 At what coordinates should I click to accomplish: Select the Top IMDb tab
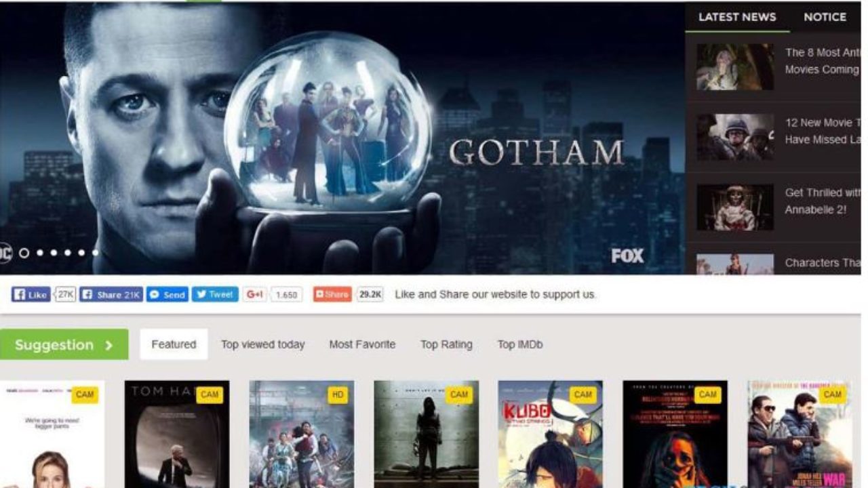tap(520, 344)
